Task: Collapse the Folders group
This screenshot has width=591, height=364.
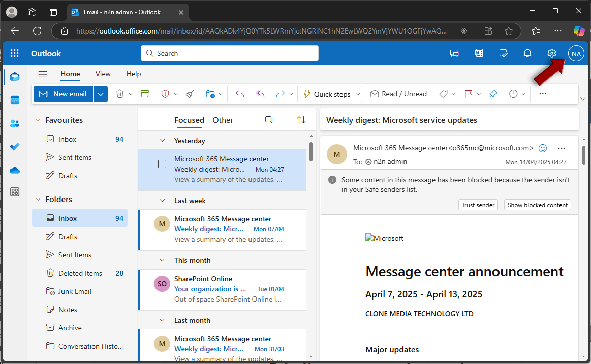Action: tap(38, 199)
